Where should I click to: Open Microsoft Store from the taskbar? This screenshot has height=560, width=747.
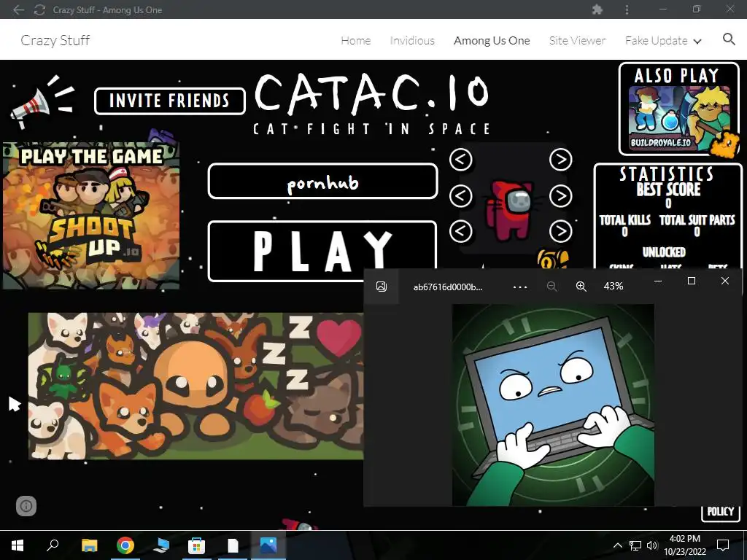point(196,545)
